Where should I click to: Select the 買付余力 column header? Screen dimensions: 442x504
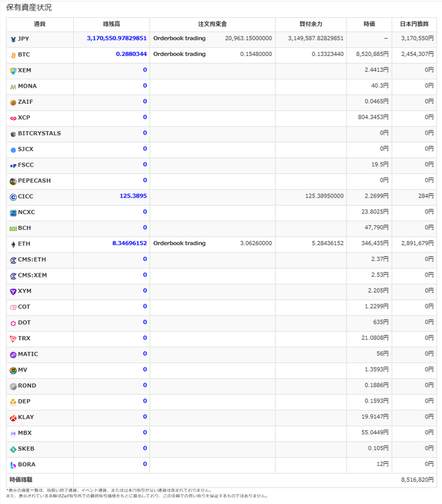pyautogui.click(x=311, y=24)
